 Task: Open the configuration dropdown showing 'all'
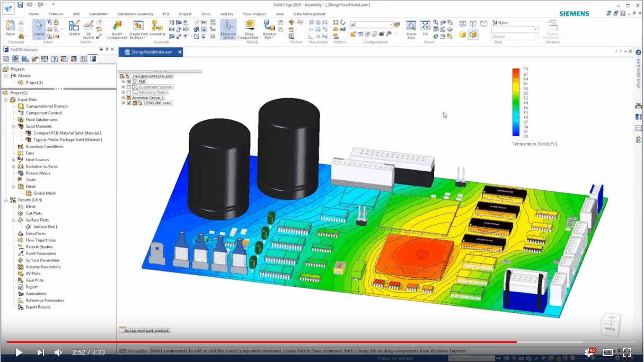pos(391,24)
